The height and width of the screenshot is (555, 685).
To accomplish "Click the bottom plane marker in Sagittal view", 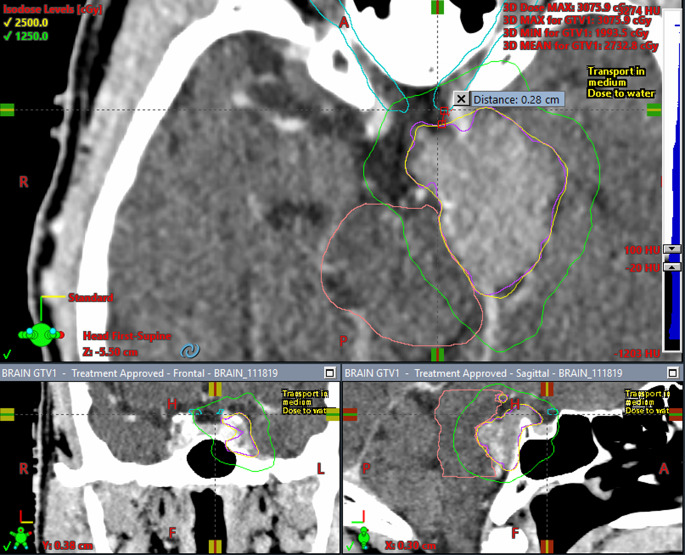I will 547,546.
